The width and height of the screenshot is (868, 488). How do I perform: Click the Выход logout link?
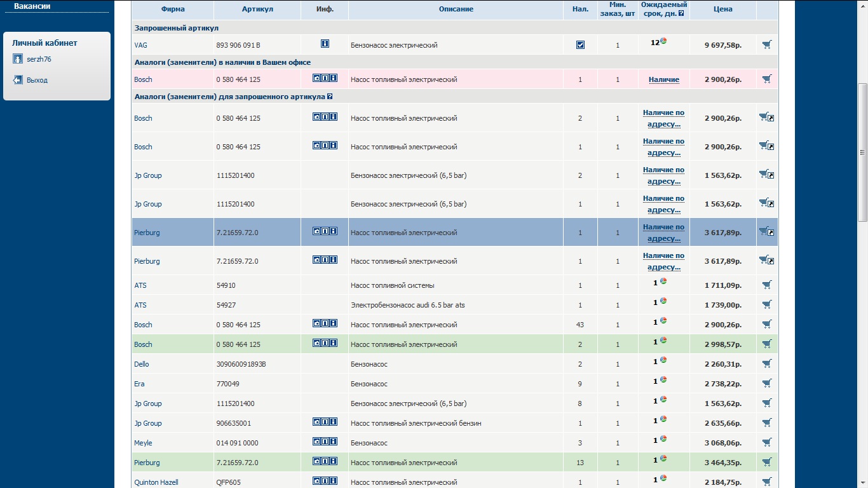point(37,80)
